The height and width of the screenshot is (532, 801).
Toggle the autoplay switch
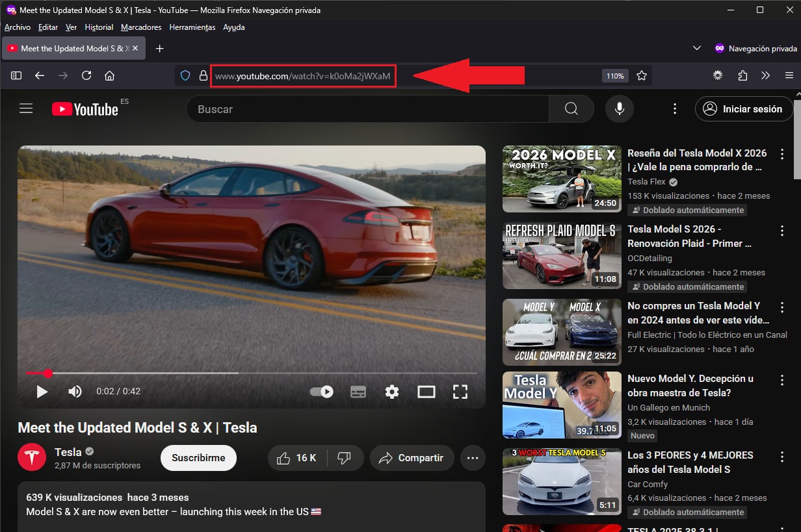tap(322, 392)
